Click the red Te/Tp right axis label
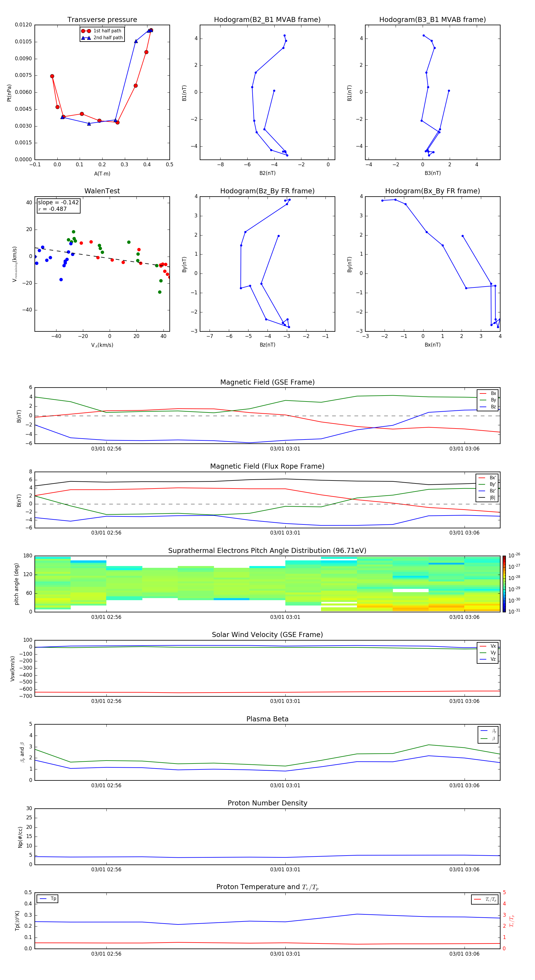Viewport: 535px width, 980px height. coord(512,921)
